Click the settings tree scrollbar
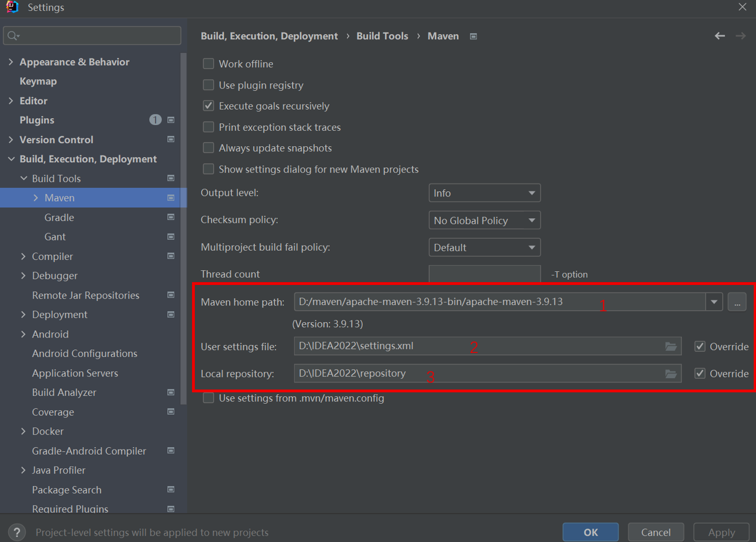Viewport: 756px width, 542px height. click(183, 228)
